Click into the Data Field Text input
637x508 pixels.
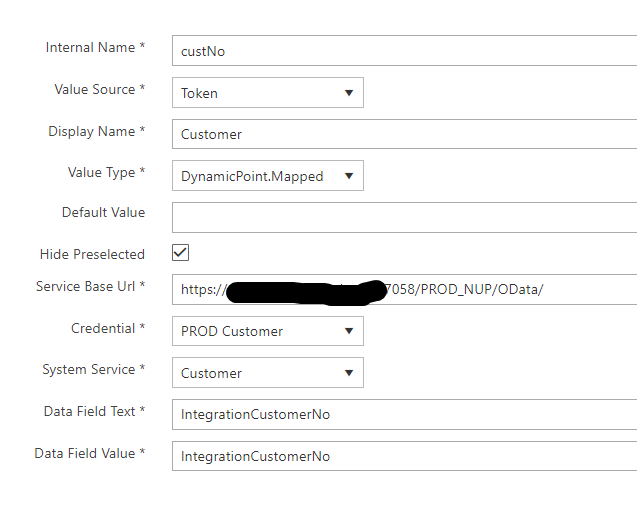pos(404,414)
